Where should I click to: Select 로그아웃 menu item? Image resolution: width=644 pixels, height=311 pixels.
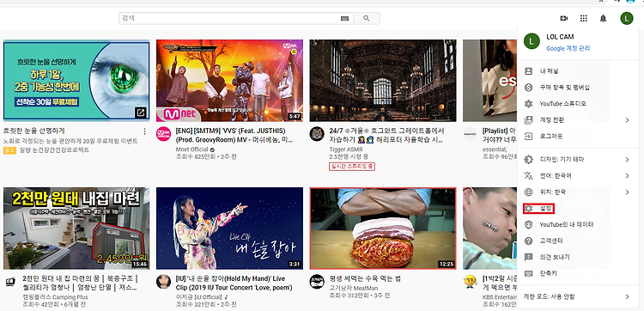pos(578,136)
